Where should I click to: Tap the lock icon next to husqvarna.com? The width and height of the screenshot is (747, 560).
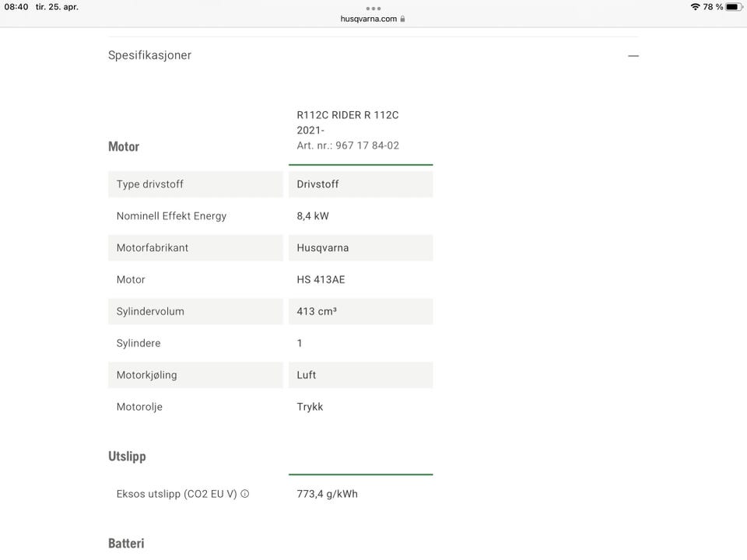click(402, 19)
